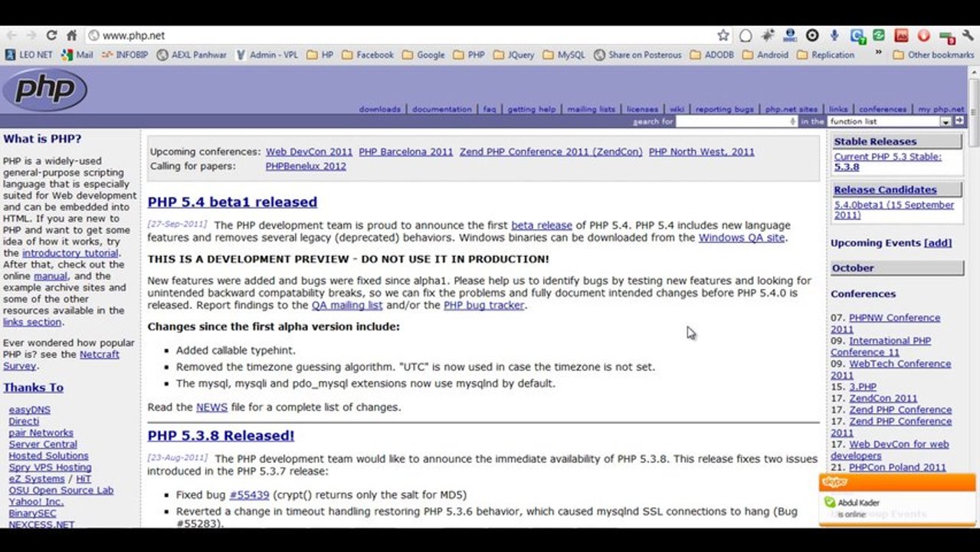Open the browser home page icon

[x=71, y=35]
